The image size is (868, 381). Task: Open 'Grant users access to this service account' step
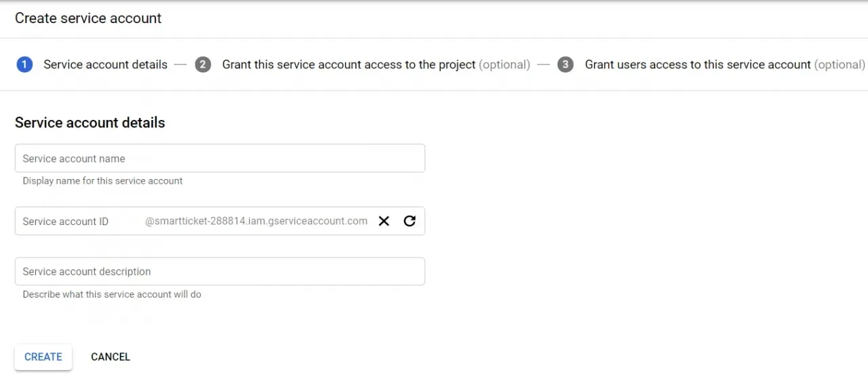click(x=725, y=64)
